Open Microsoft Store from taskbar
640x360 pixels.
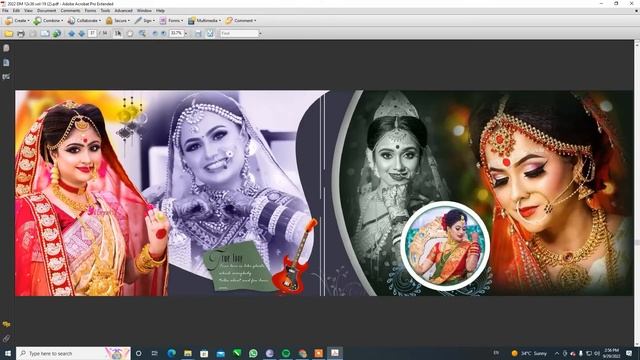click(204, 353)
